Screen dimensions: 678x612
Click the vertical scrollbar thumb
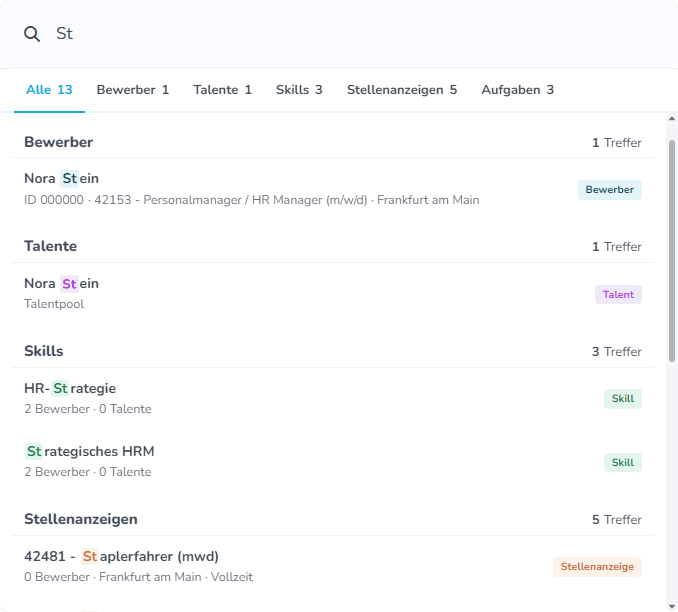pyautogui.click(x=672, y=251)
